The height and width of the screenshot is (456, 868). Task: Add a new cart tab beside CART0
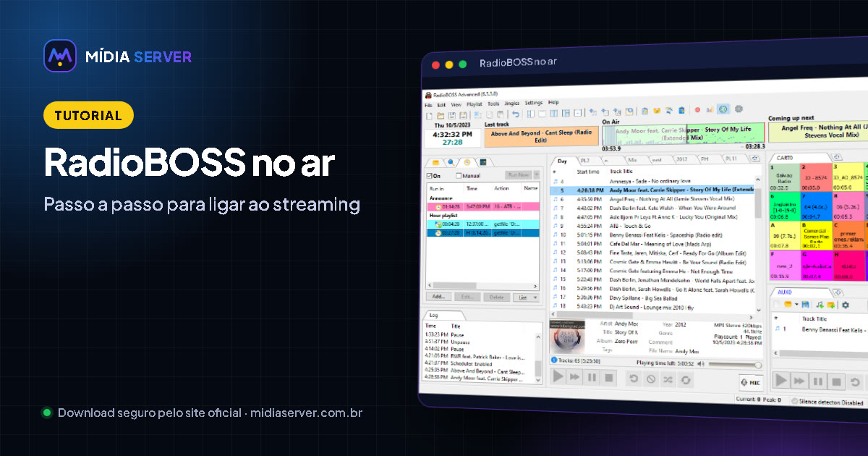coord(837,157)
